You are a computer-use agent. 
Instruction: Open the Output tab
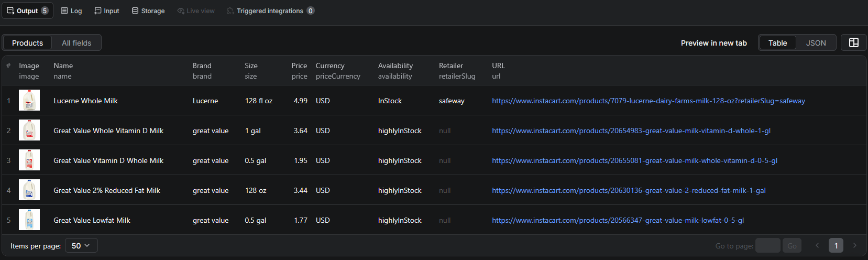click(27, 10)
